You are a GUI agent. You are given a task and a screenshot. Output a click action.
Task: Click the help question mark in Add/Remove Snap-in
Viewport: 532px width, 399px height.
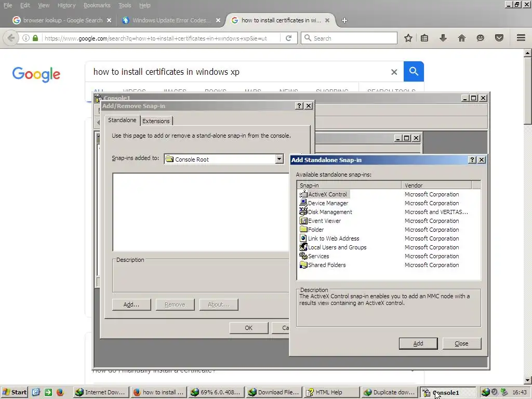[299, 106]
